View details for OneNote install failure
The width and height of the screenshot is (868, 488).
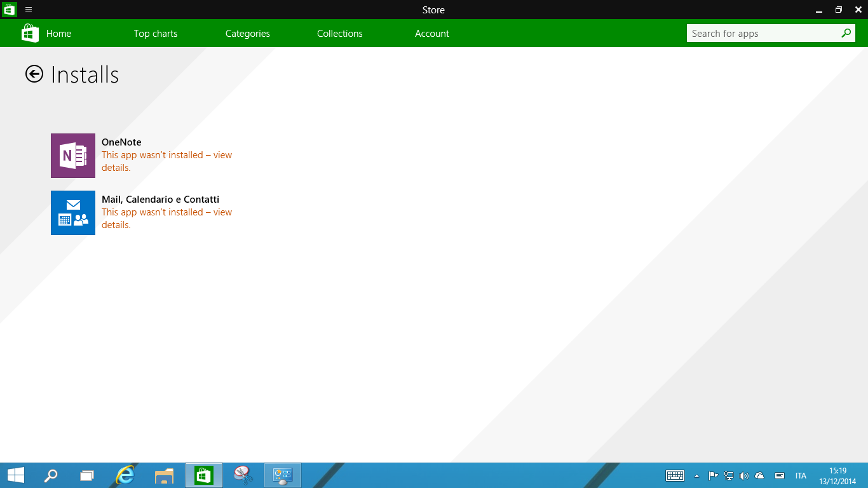(x=166, y=161)
